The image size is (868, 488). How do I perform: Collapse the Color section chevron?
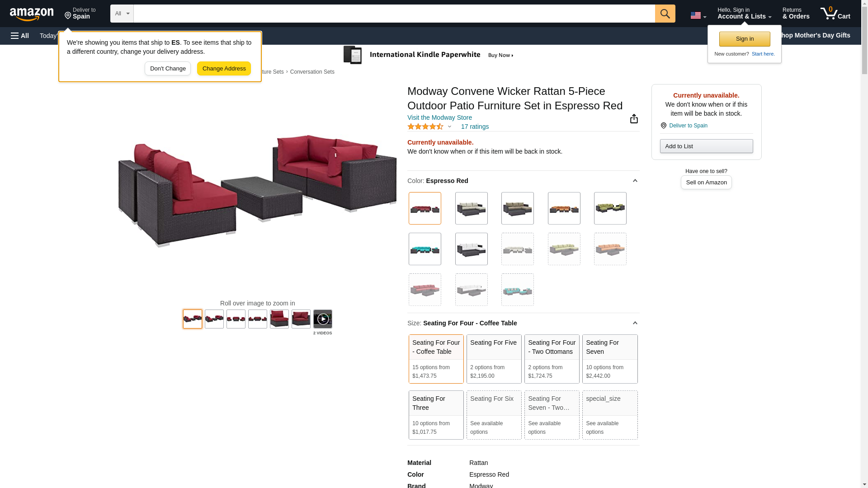click(x=635, y=181)
